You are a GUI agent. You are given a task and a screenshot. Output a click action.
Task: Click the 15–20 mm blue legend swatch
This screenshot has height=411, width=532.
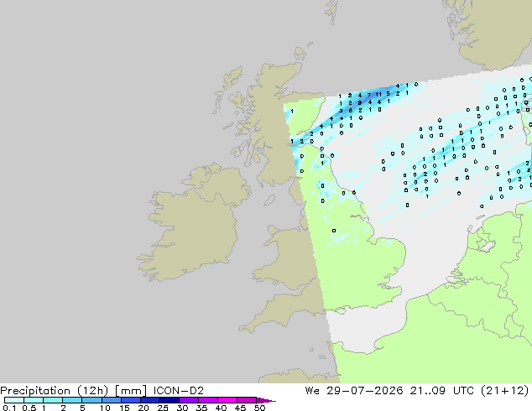[x=131, y=400]
